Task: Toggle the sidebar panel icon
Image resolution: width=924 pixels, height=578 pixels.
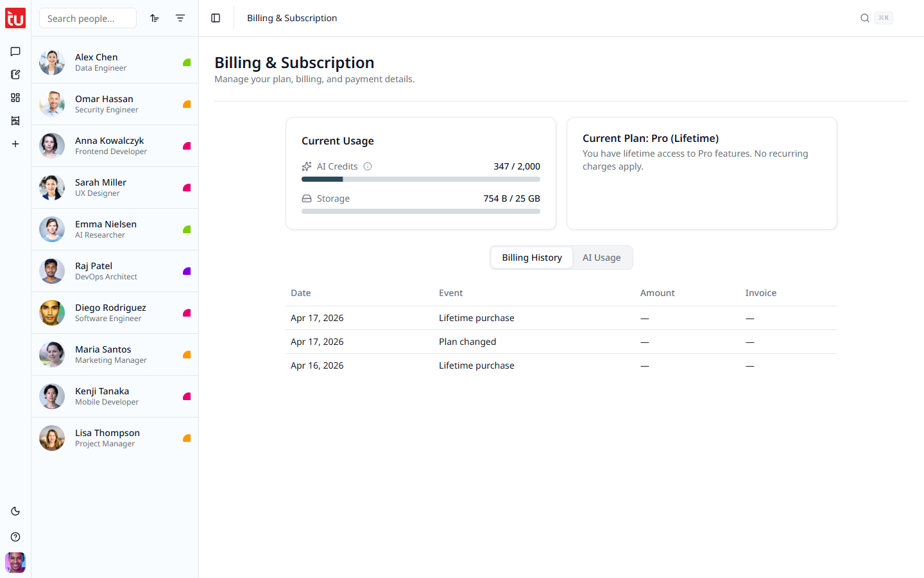Action: (216, 18)
